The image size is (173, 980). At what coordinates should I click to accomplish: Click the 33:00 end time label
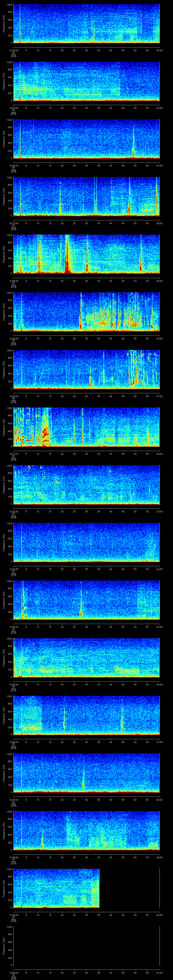point(159,511)
